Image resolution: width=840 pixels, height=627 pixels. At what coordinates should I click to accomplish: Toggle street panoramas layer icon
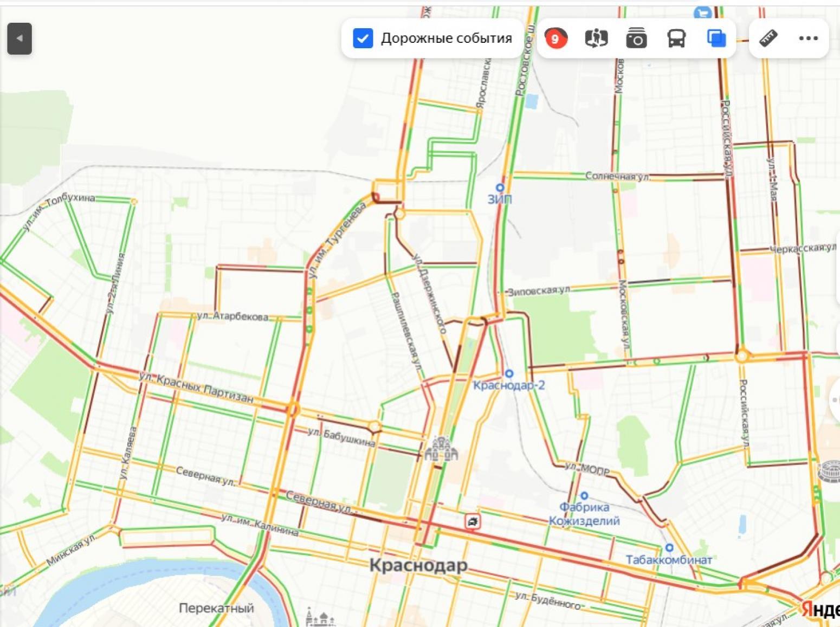596,38
